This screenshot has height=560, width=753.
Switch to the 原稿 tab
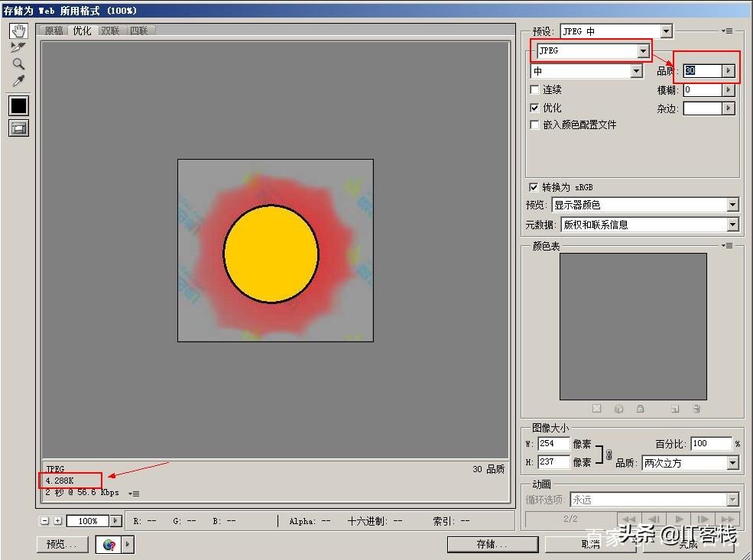point(54,31)
